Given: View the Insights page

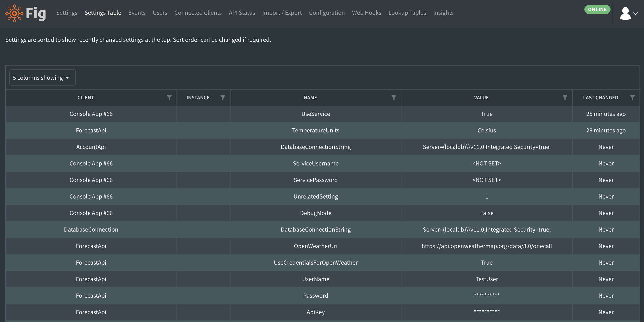Looking at the screenshot, I should click(443, 13).
